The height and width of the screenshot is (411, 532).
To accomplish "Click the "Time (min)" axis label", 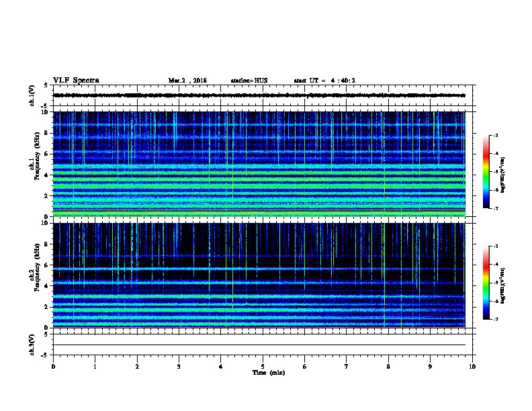I will click(269, 373).
